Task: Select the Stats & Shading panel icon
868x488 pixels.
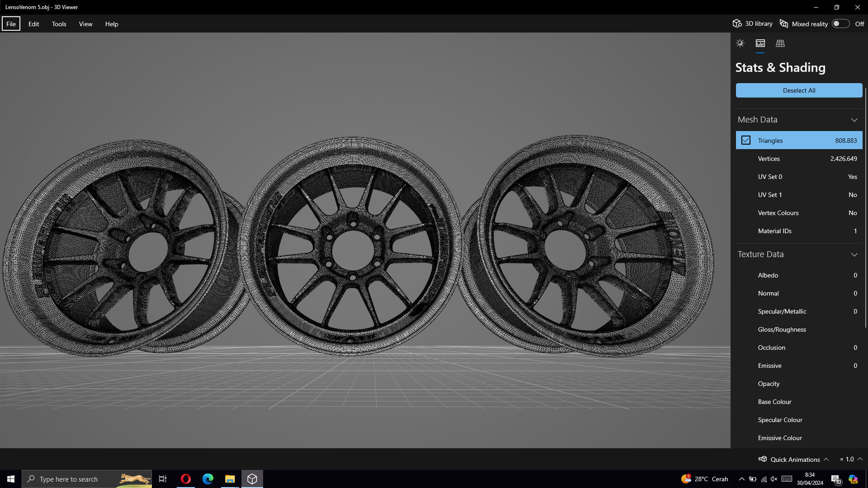Action: pos(760,43)
